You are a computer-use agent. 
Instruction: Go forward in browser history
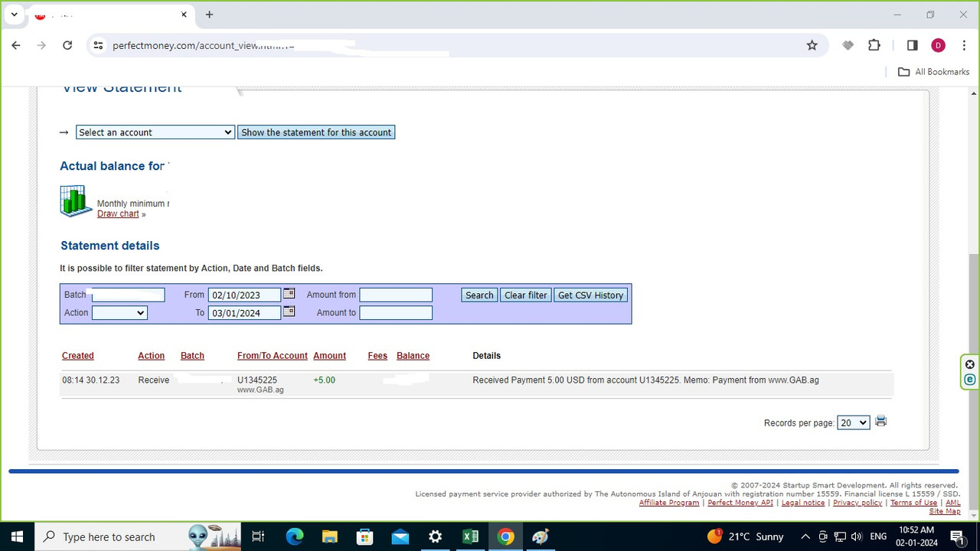click(41, 46)
